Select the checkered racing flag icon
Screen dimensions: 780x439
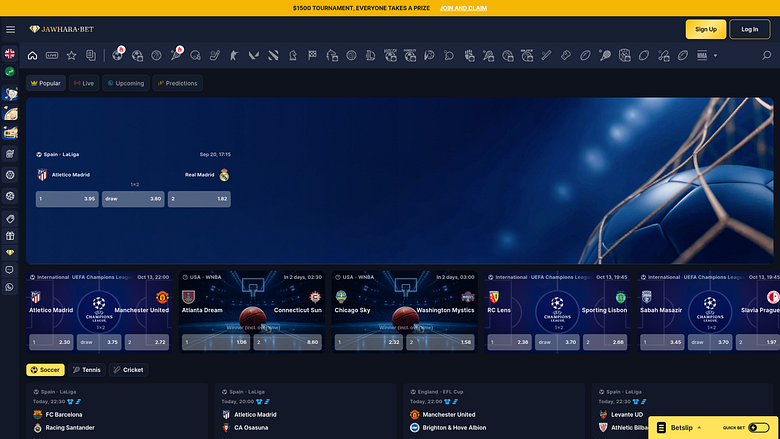tap(312, 55)
